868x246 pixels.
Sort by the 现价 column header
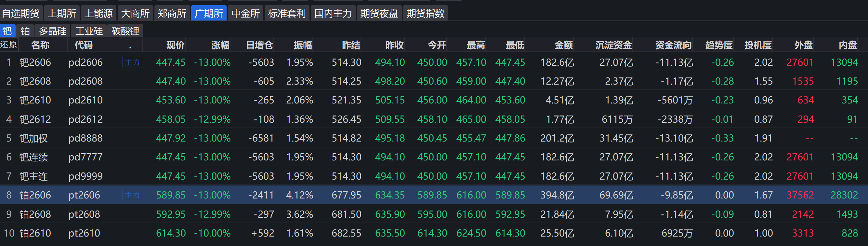175,45
